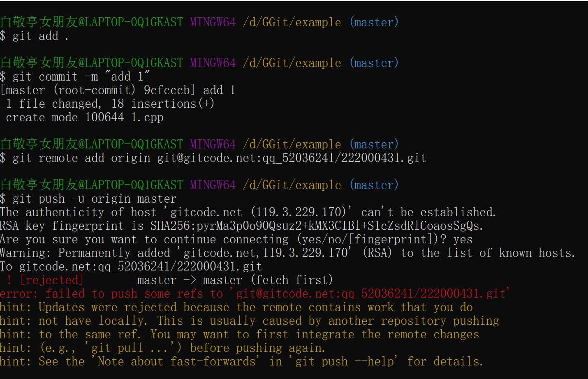
Task: Click the 'git pull ...' suggestion in the hints
Action: pos(130,348)
